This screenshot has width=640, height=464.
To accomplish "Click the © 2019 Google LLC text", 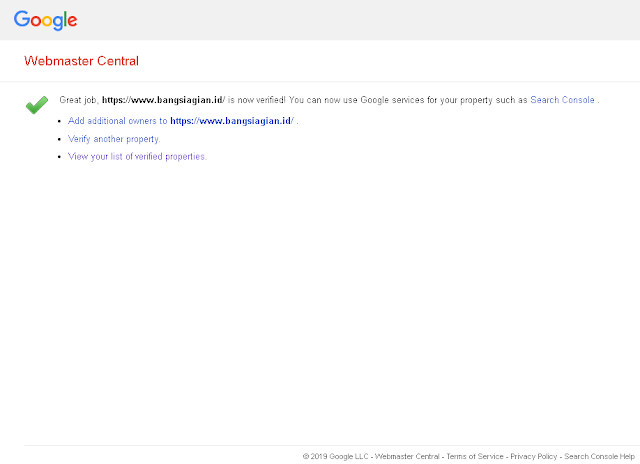I will click(x=335, y=456).
